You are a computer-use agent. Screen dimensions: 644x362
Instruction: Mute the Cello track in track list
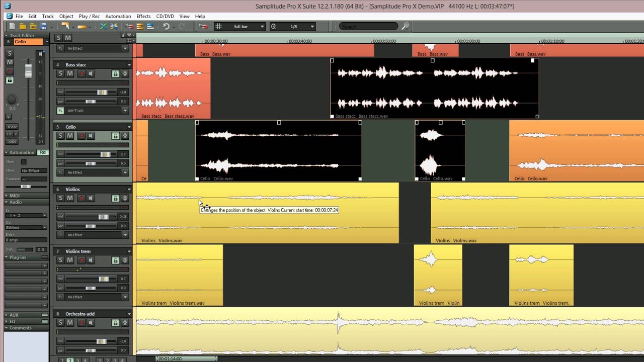coord(70,136)
